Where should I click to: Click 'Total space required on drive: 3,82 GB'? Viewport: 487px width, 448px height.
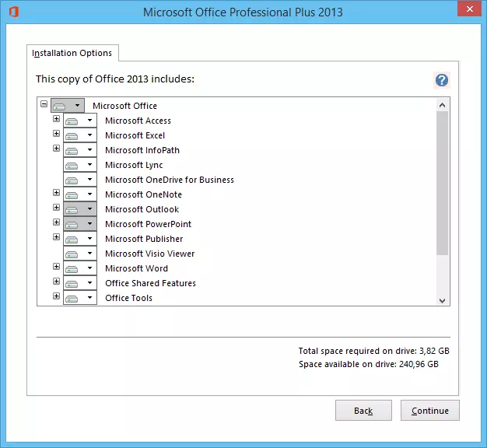coord(374,351)
